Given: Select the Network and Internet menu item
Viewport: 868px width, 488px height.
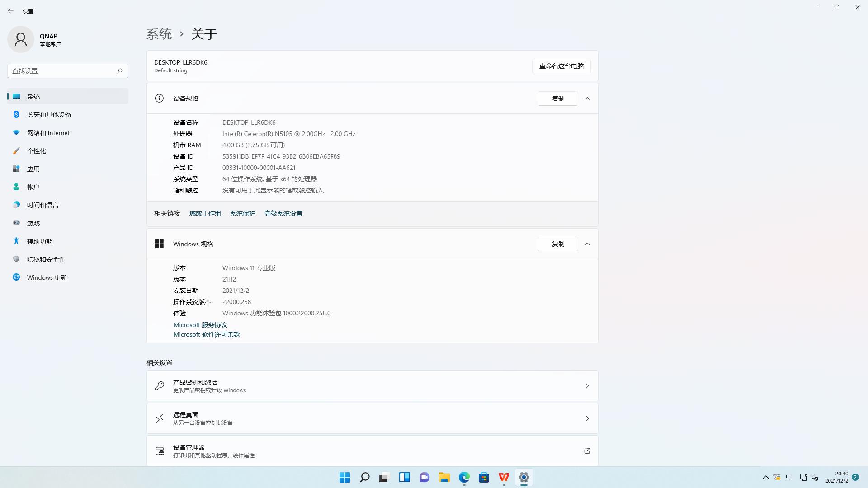Looking at the screenshot, I should click(x=48, y=133).
